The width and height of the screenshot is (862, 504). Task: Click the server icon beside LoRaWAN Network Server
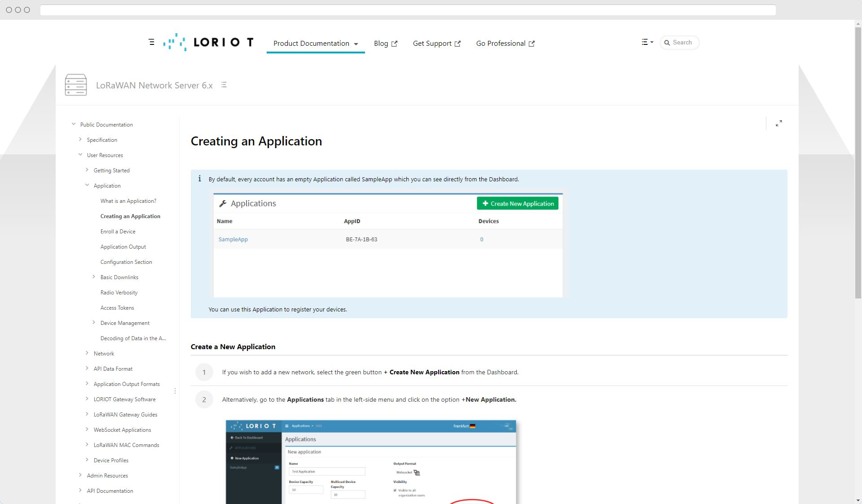[76, 85]
